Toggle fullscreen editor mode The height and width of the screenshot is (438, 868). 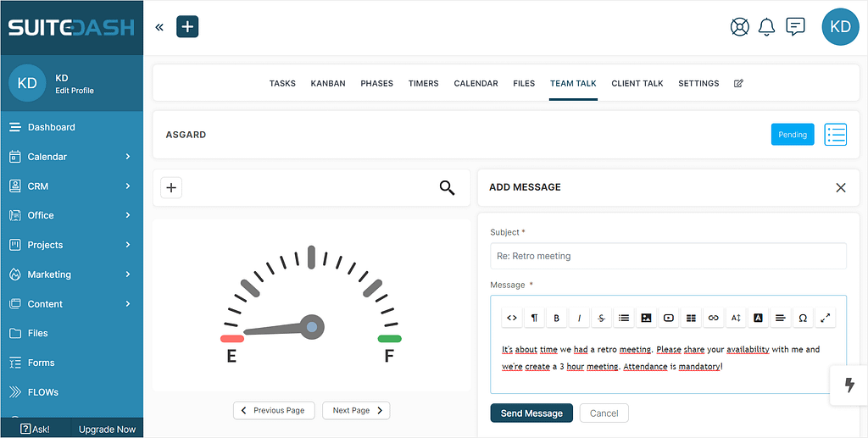(x=826, y=318)
